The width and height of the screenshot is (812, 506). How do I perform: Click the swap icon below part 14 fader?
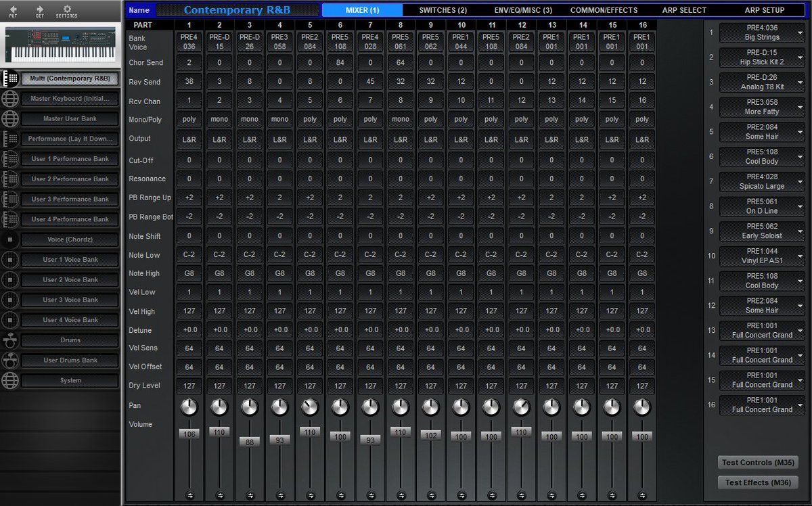click(x=581, y=495)
